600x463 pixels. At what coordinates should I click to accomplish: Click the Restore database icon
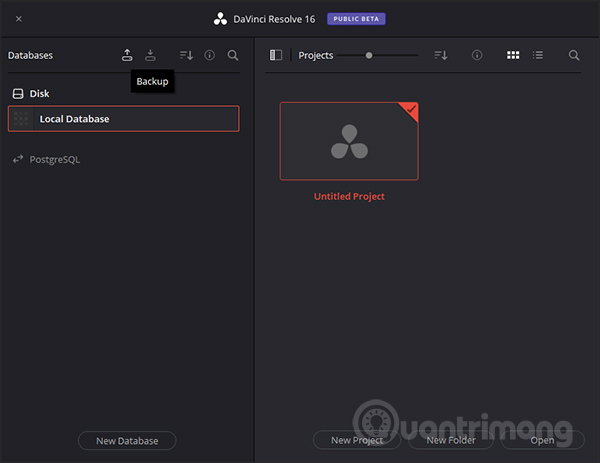coord(150,55)
